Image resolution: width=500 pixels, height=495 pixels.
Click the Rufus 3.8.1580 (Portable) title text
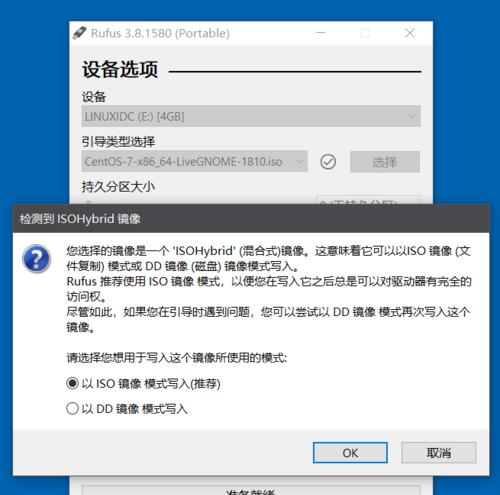(160, 33)
